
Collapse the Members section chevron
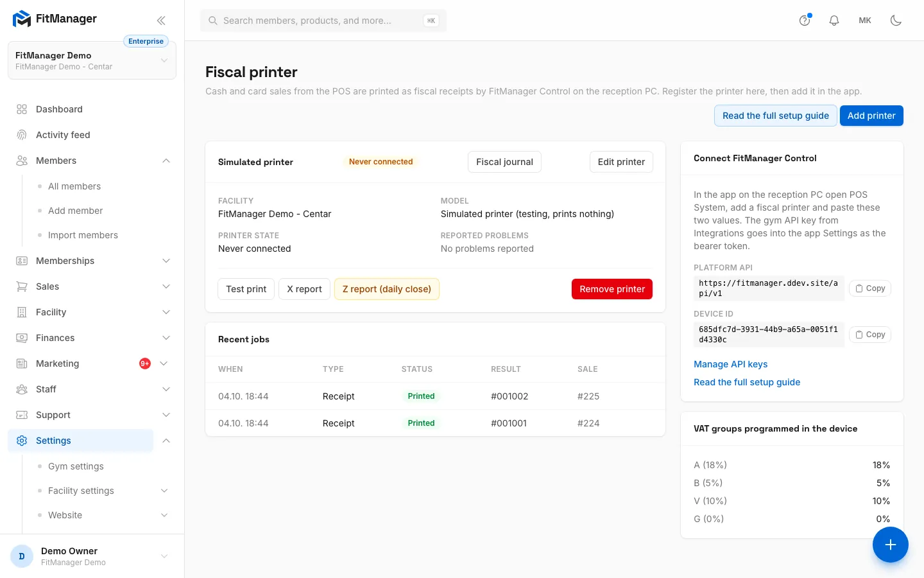[166, 161]
